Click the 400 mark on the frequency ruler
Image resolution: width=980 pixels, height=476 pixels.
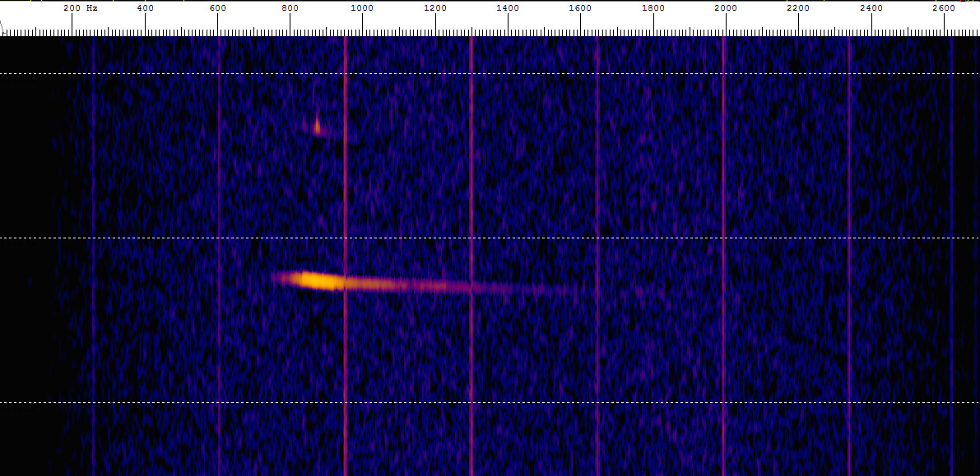[145, 8]
